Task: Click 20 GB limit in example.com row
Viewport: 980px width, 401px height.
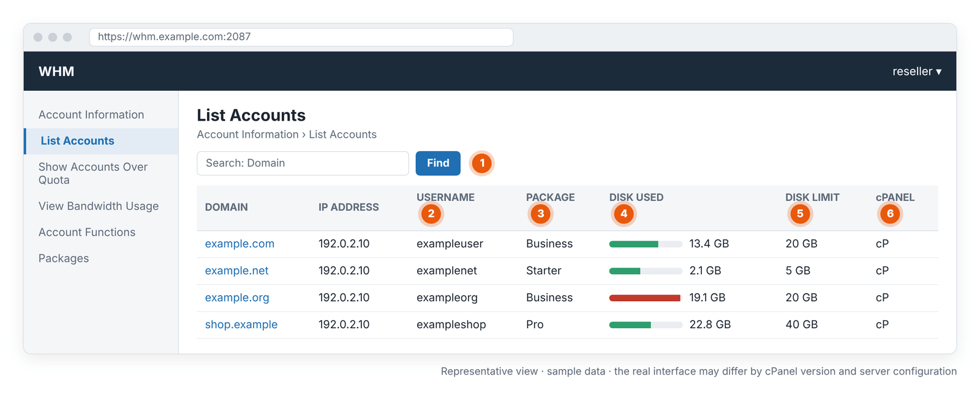Action: (802, 244)
